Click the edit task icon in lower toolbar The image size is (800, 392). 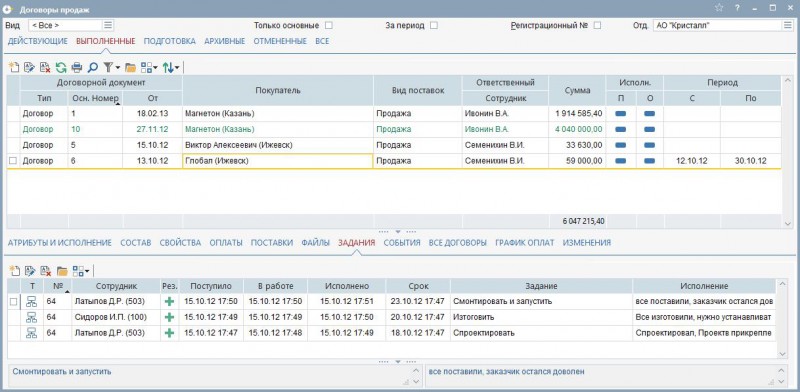[29, 271]
